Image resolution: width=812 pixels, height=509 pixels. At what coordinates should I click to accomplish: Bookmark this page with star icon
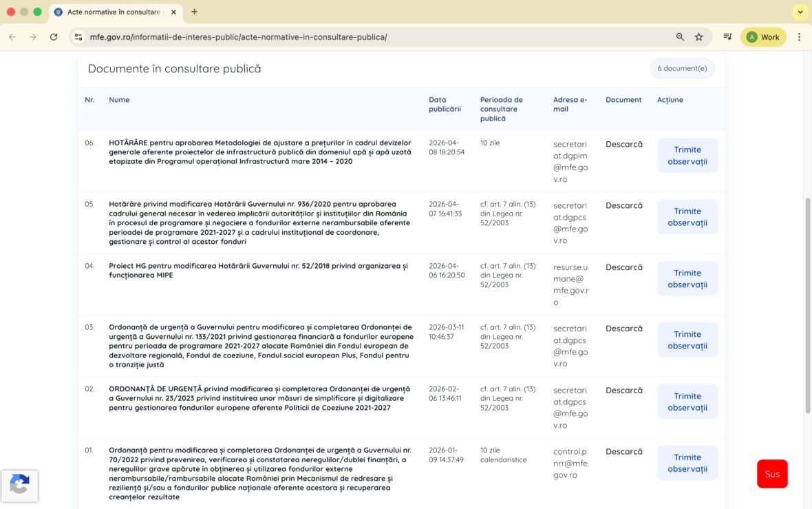point(699,37)
